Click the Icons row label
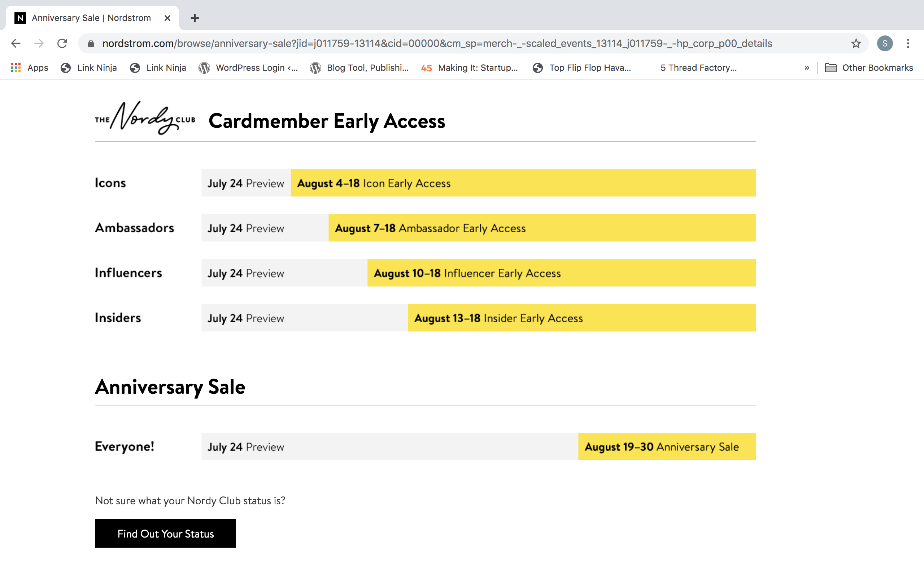The width and height of the screenshot is (924, 578). (x=110, y=183)
